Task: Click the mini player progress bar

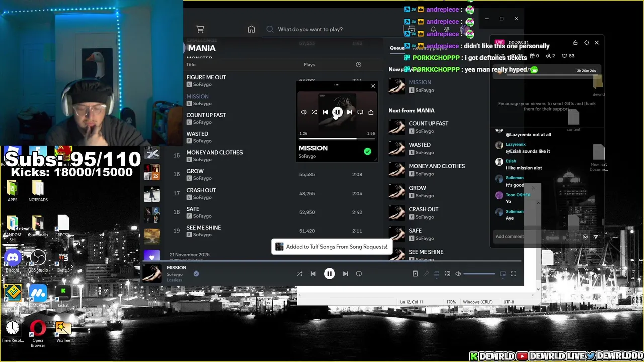Action: 337,138
